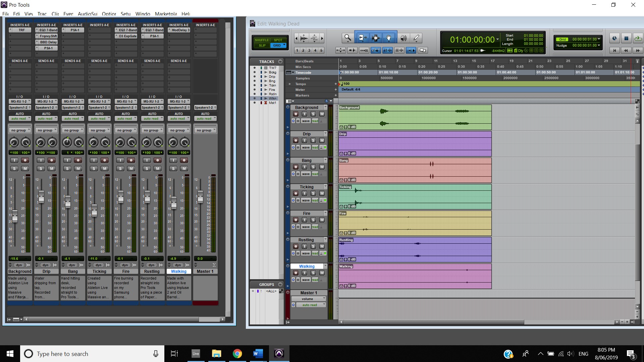
Task: Click the Selector waveform tool
Action: coord(375,38)
